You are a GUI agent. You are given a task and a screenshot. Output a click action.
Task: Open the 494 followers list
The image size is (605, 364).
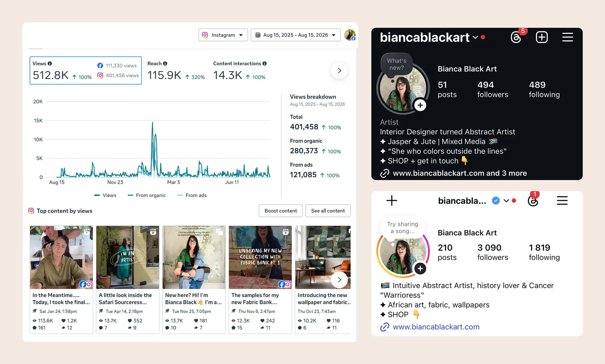tap(493, 89)
